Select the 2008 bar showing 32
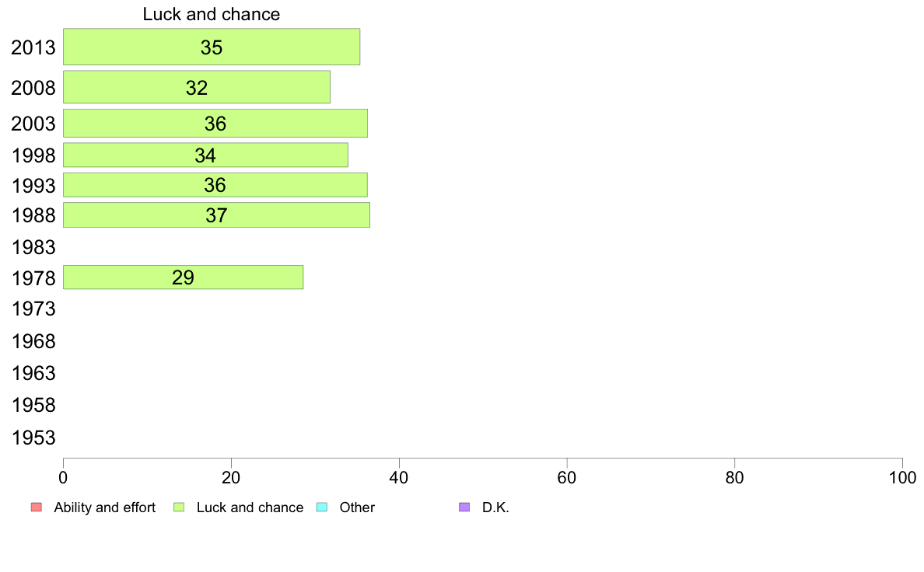The width and height of the screenshot is (924, 572). [197, 87]
